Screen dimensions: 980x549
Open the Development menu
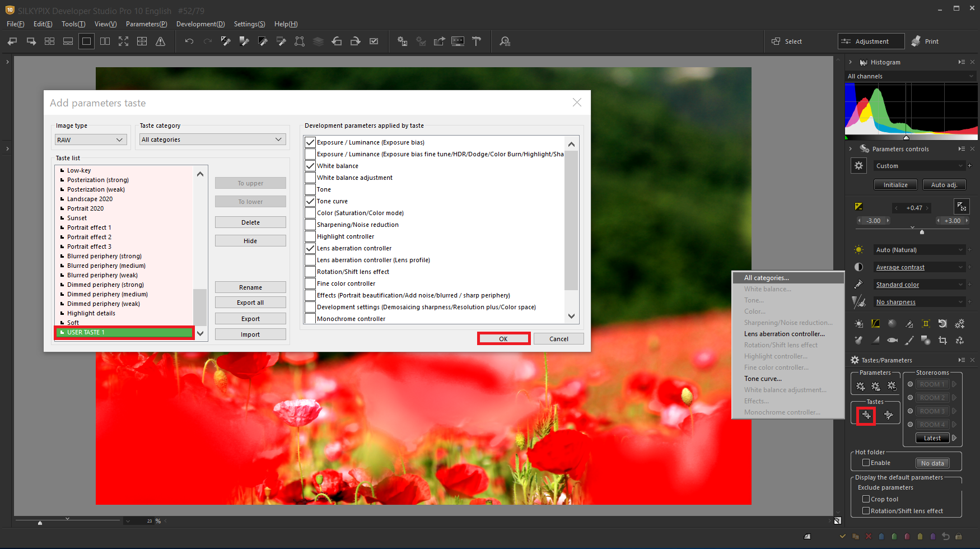200,24
